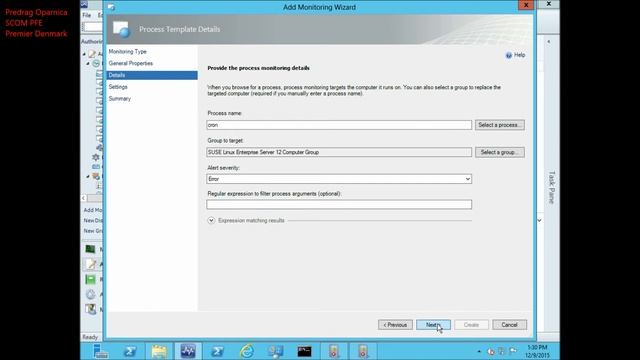
Task: Select the Settings wizard step
Action: (x=118, y=87)
